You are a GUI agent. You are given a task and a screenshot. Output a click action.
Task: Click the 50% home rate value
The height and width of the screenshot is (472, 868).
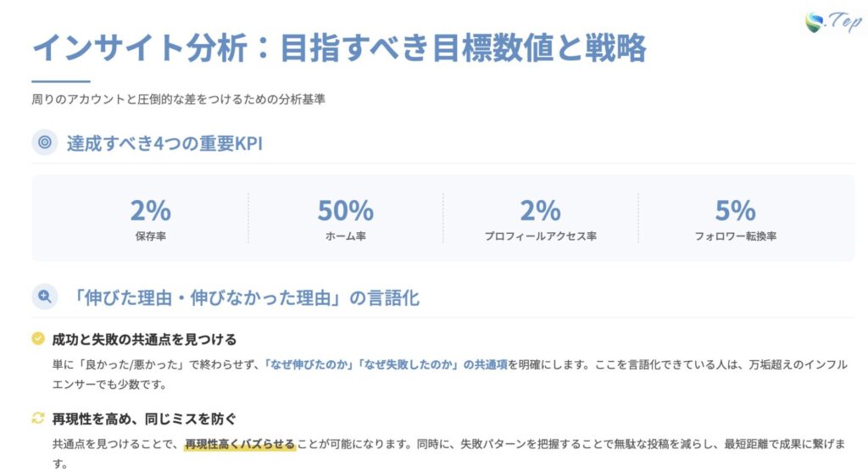345,209
